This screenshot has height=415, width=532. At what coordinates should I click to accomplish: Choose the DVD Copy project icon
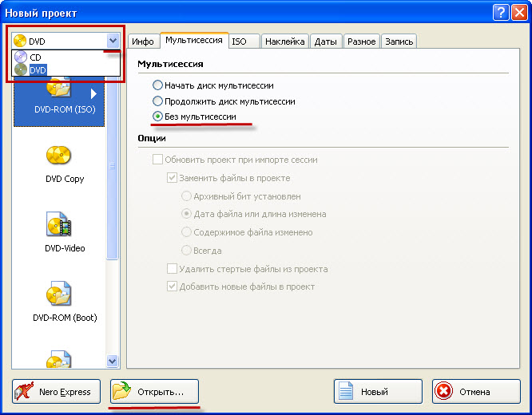58,156
